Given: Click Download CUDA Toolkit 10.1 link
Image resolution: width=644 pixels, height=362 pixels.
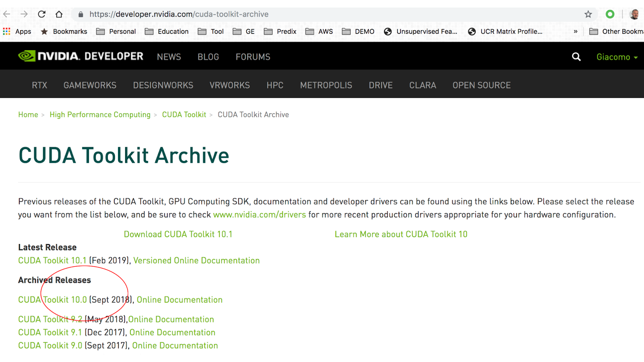Looking at the screenshot, I should coord(178,234).
